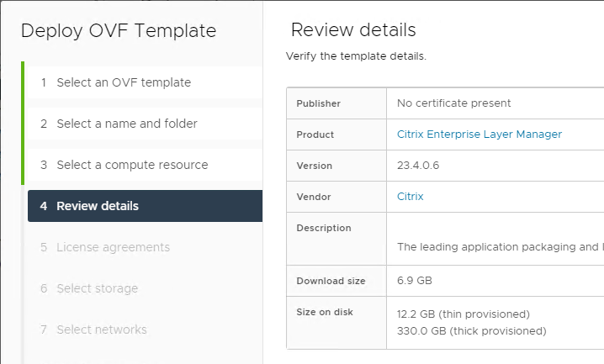
Task: Click the Deploy OVF Template title
Action: click(119, 31)
